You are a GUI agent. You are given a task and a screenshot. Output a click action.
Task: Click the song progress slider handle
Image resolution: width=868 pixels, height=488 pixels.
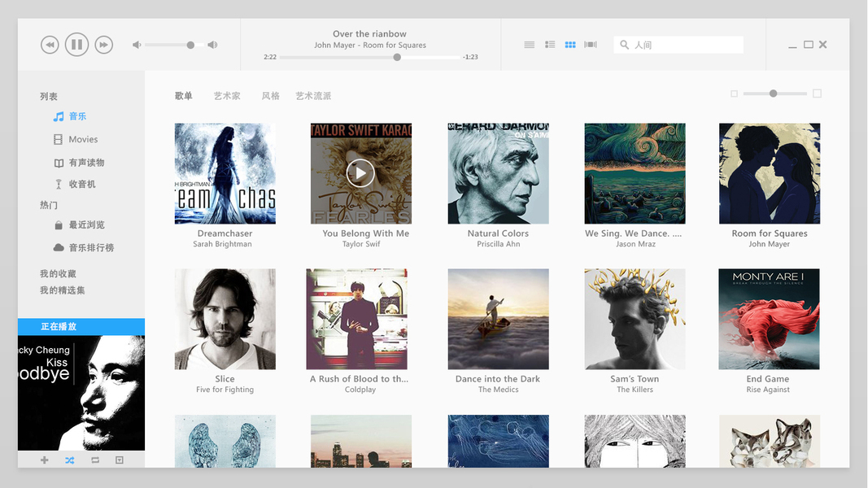point(397,57)
